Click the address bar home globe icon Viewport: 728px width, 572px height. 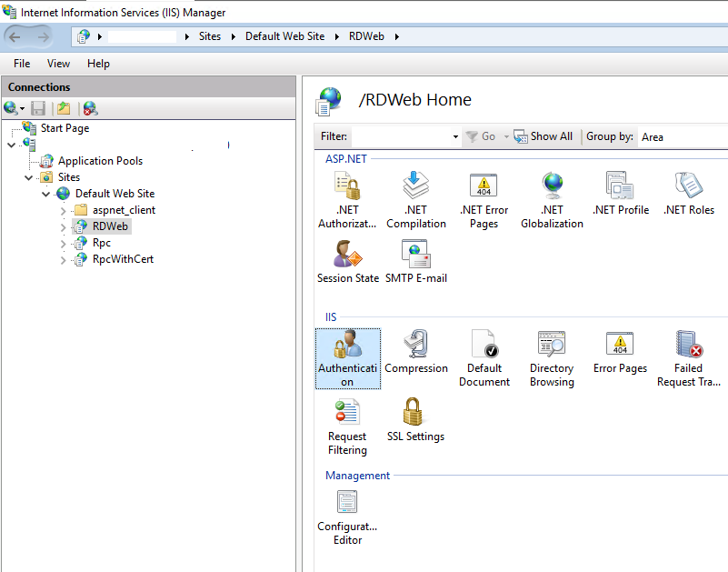click(x=84, y=36)
